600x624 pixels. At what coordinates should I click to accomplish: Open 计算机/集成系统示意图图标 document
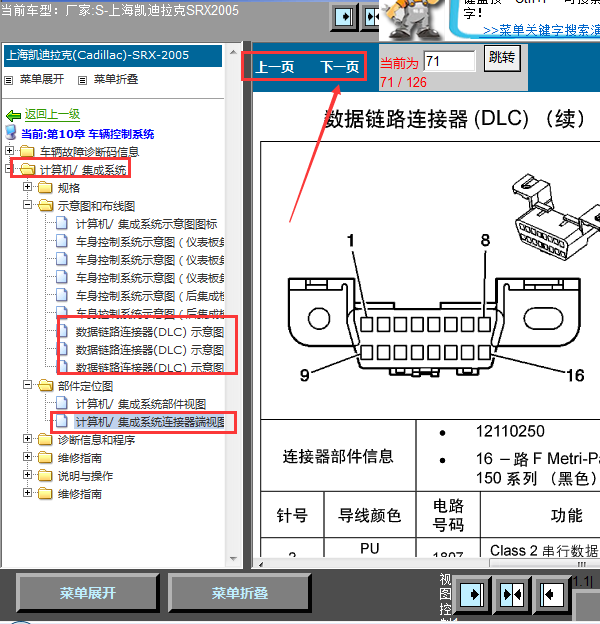146,224
